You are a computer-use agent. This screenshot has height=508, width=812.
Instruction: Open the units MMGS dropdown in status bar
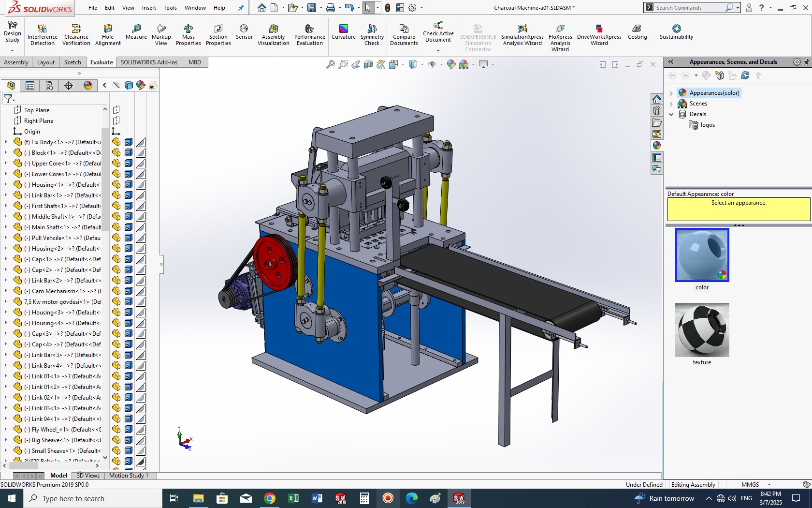pos(769,485)
